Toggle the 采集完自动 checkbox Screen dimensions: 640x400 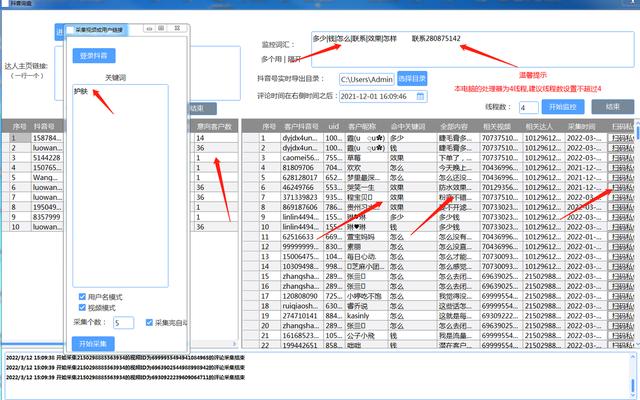pos(149,323)
